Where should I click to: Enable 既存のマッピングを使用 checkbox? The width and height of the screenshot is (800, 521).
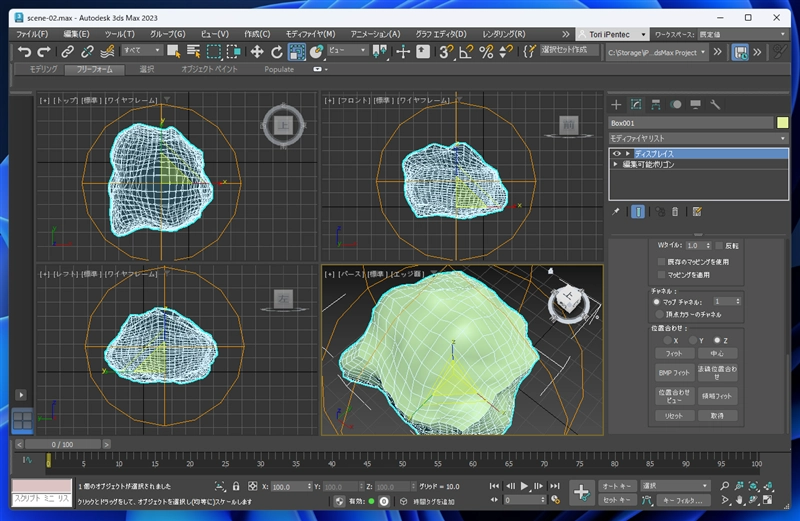pos(661,261)
